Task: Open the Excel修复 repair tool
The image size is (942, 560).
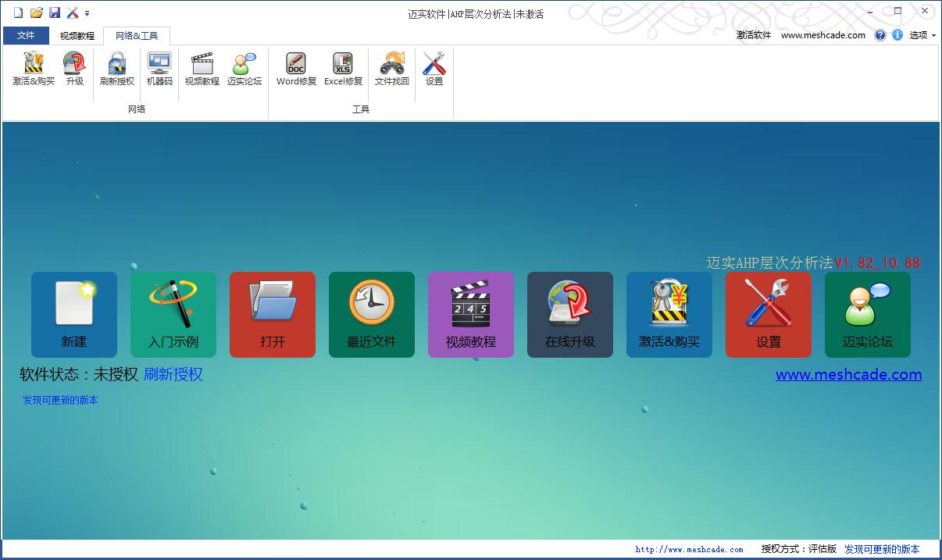Action: point(343,69)
